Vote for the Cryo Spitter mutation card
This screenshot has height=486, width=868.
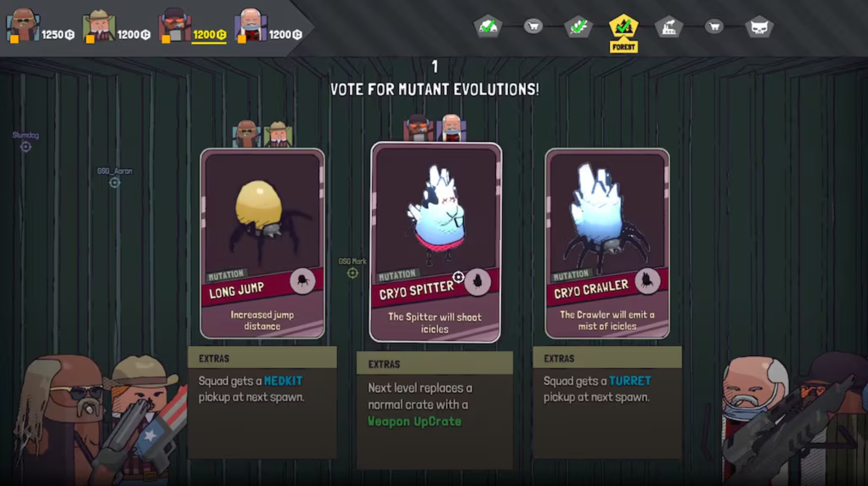pyautogui.click(x=435, y=242)
